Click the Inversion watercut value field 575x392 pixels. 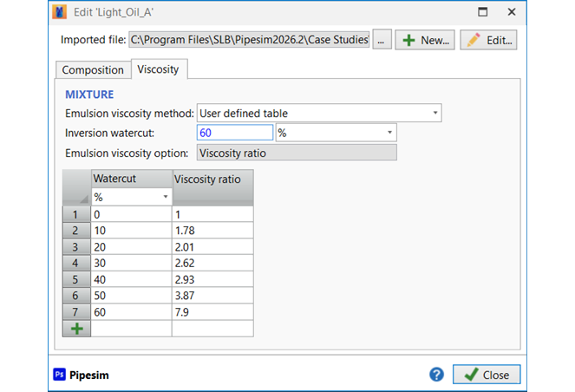tap(235, 133)
